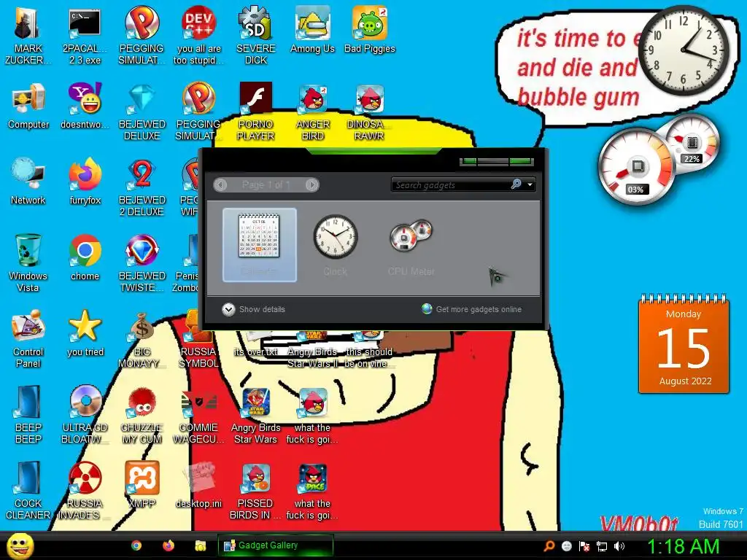This screenshot has height=560, width=747.
Task: Open the ULTRA CD BLOATW disc icon
Action: click(x=85, y=414)
